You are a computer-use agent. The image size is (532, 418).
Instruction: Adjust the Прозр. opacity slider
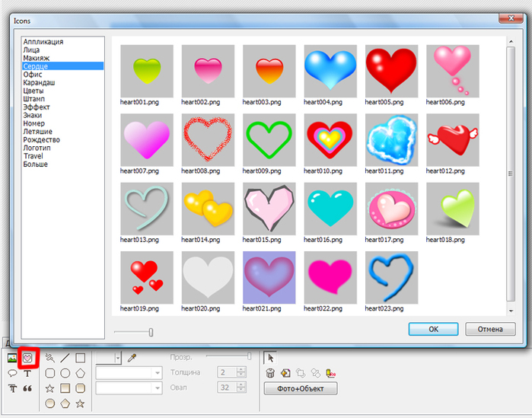(250, 356)
